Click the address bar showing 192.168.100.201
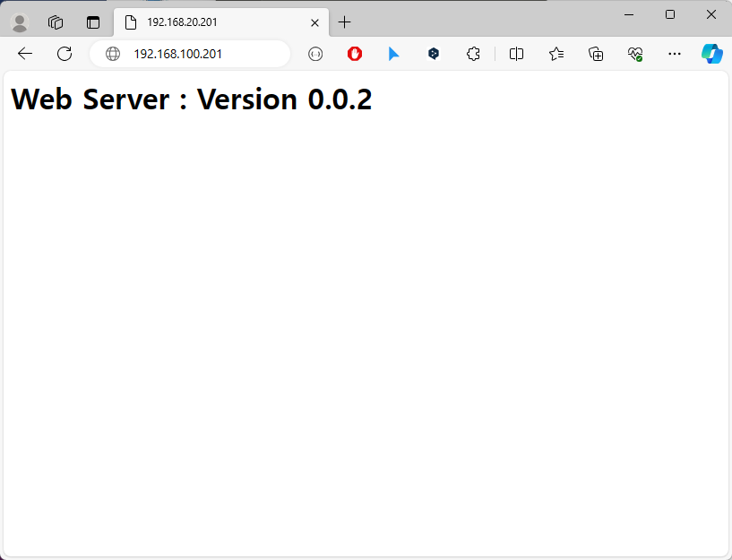The height and width of the screenshot is (560, 732). point(190,54)
